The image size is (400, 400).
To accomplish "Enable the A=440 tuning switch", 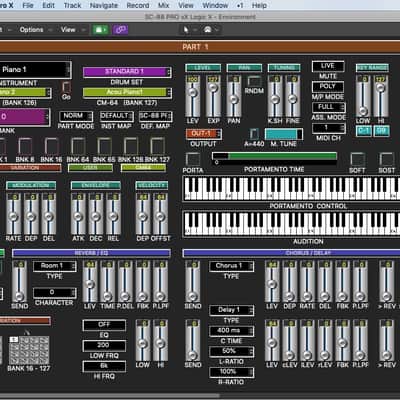I will point(254,134).
